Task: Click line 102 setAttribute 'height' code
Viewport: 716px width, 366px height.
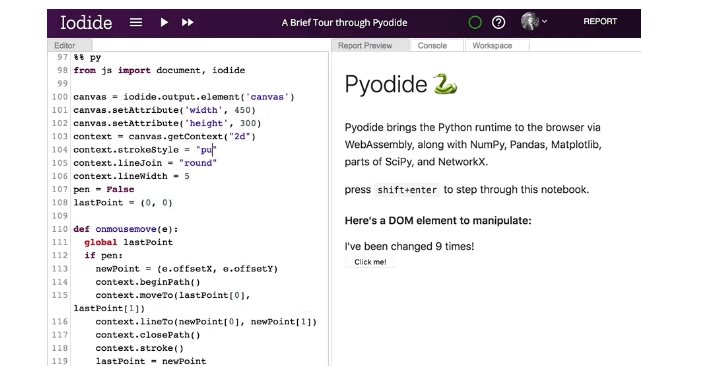Action: 167,123
